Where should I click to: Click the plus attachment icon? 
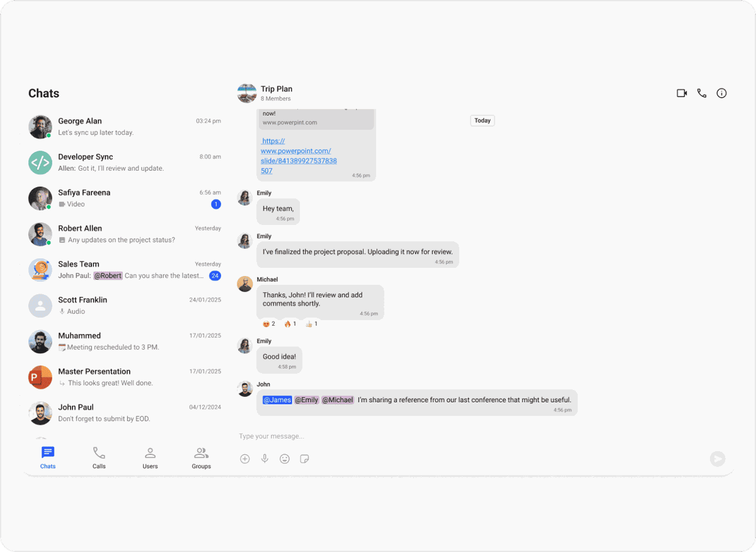coord(245,459)
